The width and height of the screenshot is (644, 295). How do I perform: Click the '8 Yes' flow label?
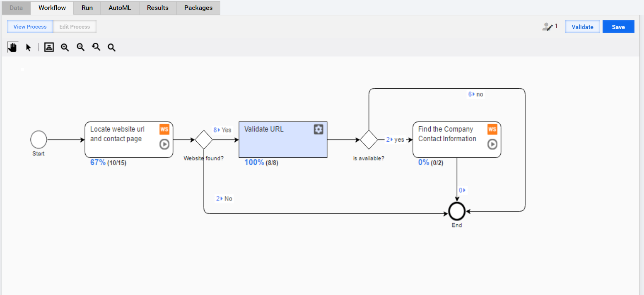pos(222,130)
